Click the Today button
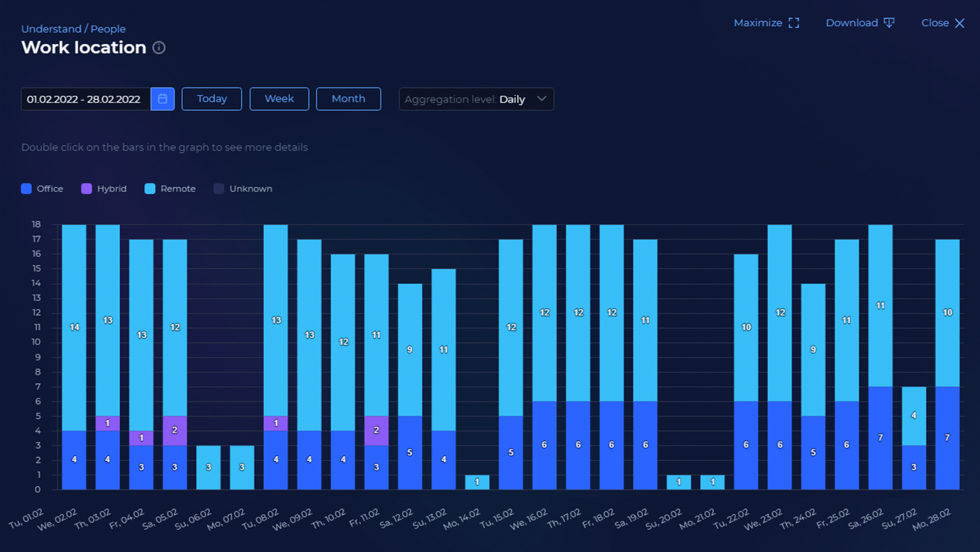Image resolution: width=980 pixels, height=552 pixels. [x=212, y=99]
